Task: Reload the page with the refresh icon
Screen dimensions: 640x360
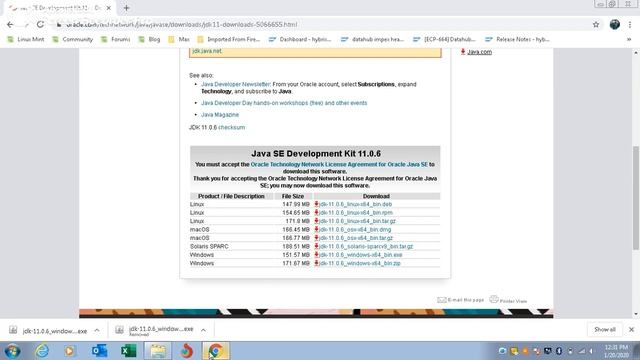Action: coord(40,24)
